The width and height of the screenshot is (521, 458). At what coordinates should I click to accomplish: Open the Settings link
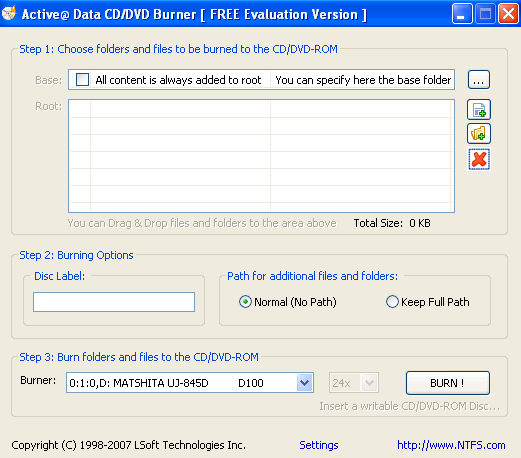click(319, 445)
